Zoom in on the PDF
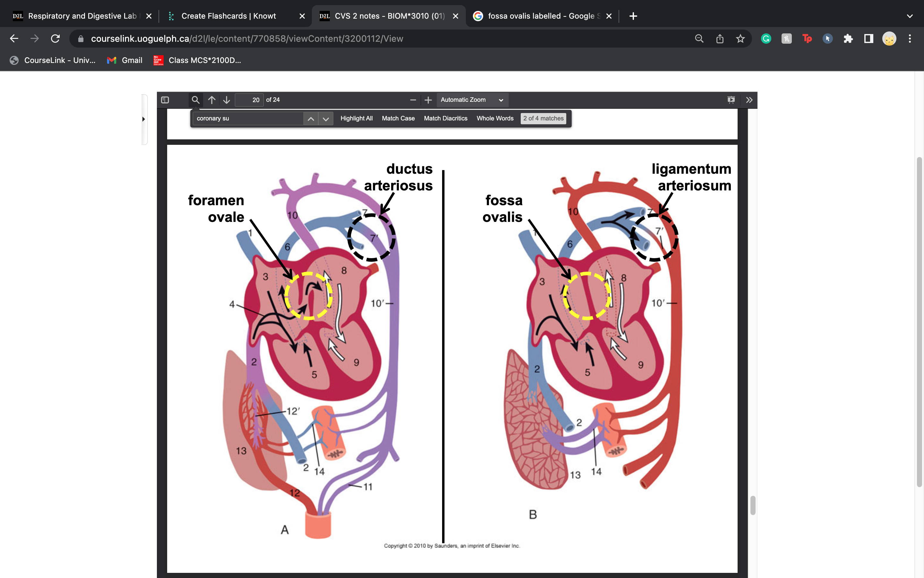Image resolution: width=924 pixels, height=578 pixels. pyautogui.click(x=428, y=100)
